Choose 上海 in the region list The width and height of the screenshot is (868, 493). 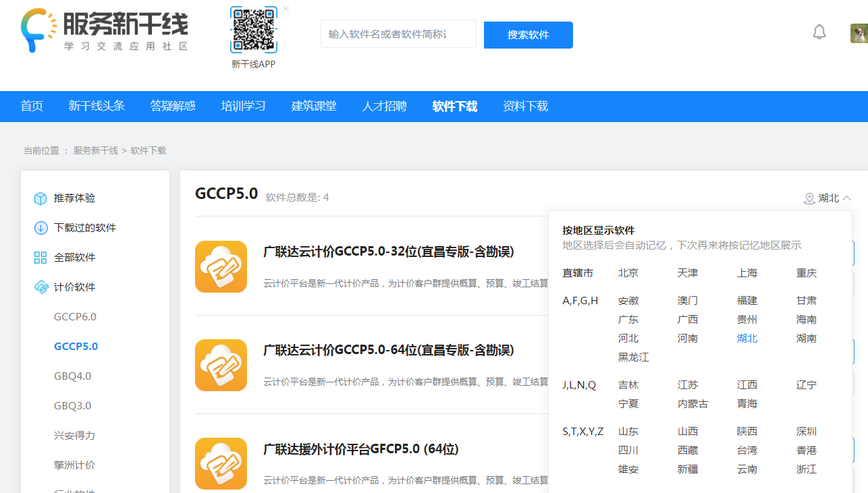pos(747,273)
